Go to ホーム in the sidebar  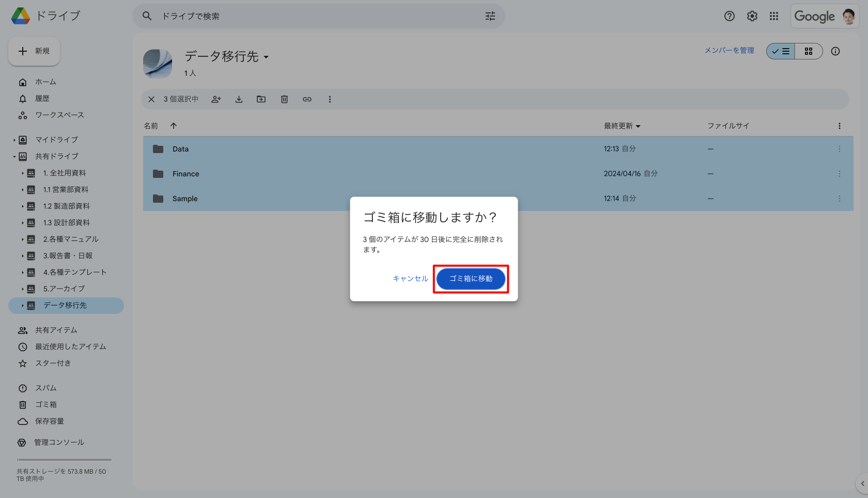coord(45,82)
